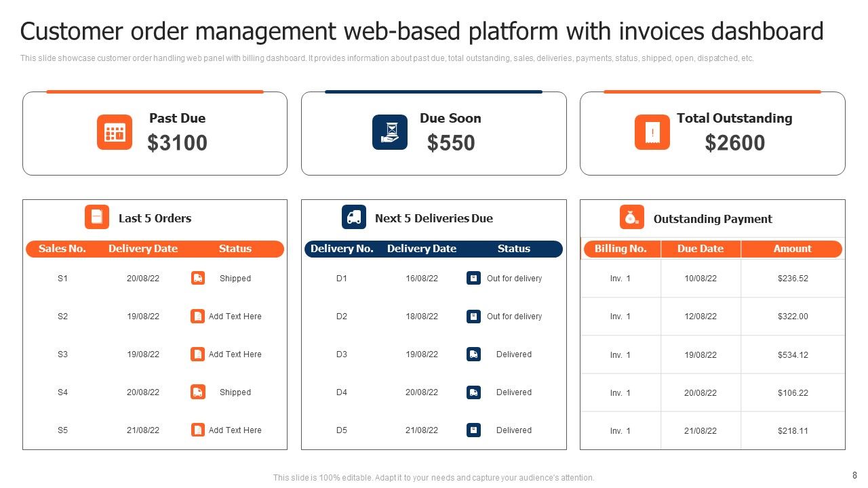Click the slide title heading text
Viewport: 868px width, 488px height.
pyautogui.click(x=422, y=31)
